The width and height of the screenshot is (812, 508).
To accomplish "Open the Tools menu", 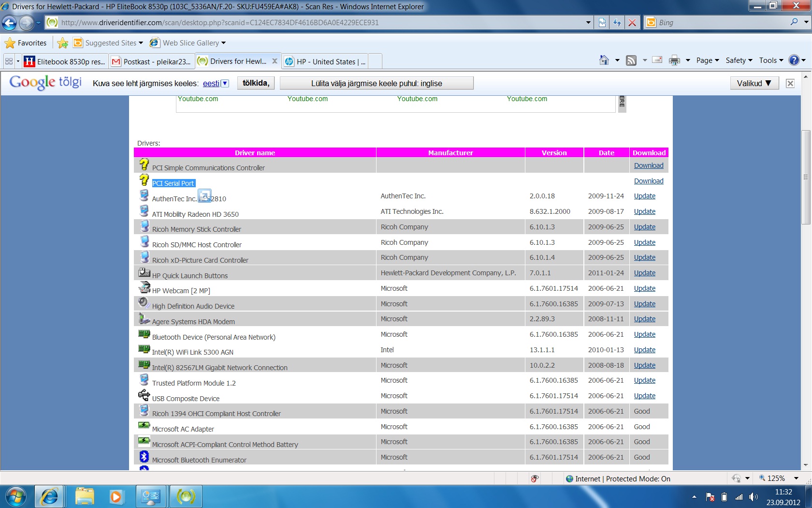I will (771, 60).
